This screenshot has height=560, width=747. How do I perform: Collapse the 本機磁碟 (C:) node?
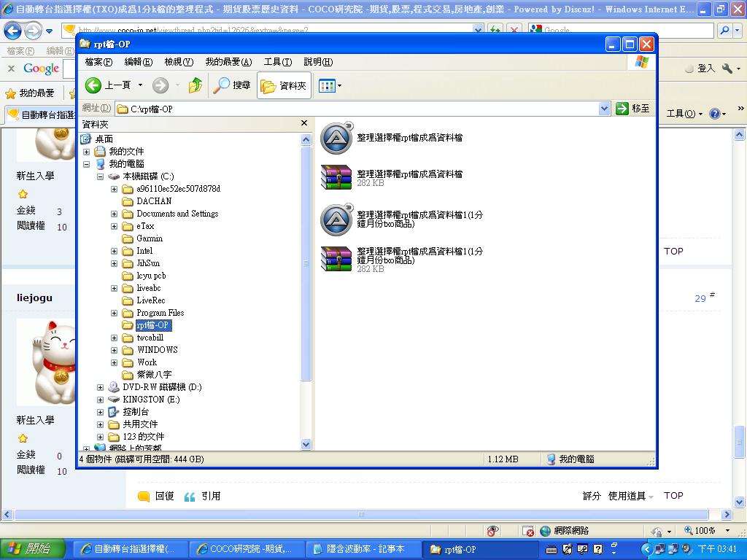pos(100,176)
